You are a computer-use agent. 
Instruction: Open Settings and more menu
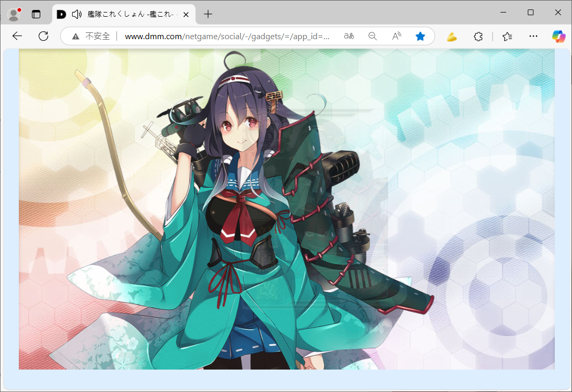point(533,36)
